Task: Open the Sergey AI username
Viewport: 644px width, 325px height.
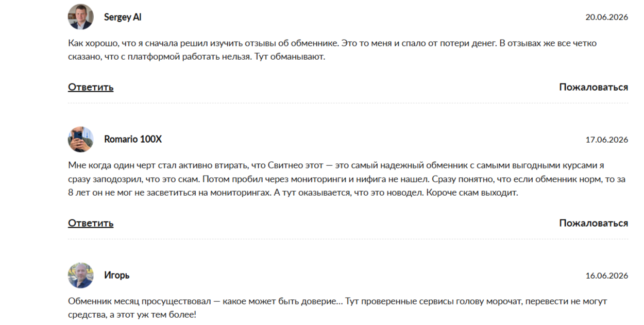Action: [123, 17]
